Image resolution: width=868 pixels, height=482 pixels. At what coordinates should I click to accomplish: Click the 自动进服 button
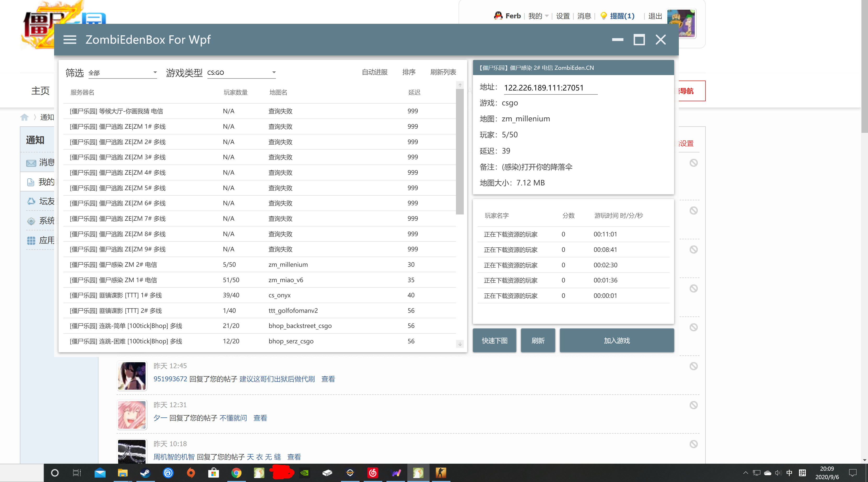coord(374,72)
